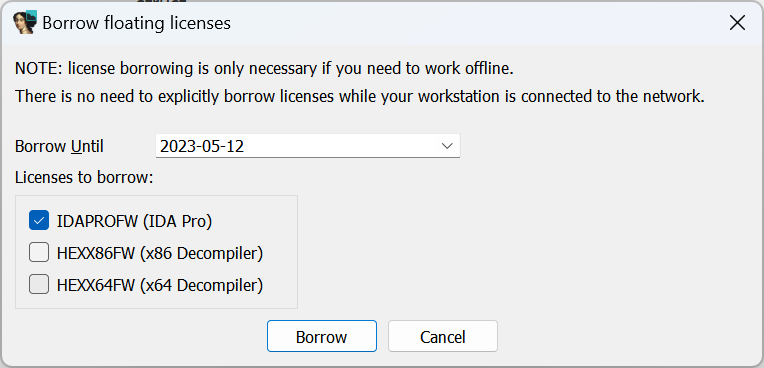The width and height of the screenshot is (764, 368).
Task: Click the NOTE license borrowing text line
Action: (x=265, y=69)
